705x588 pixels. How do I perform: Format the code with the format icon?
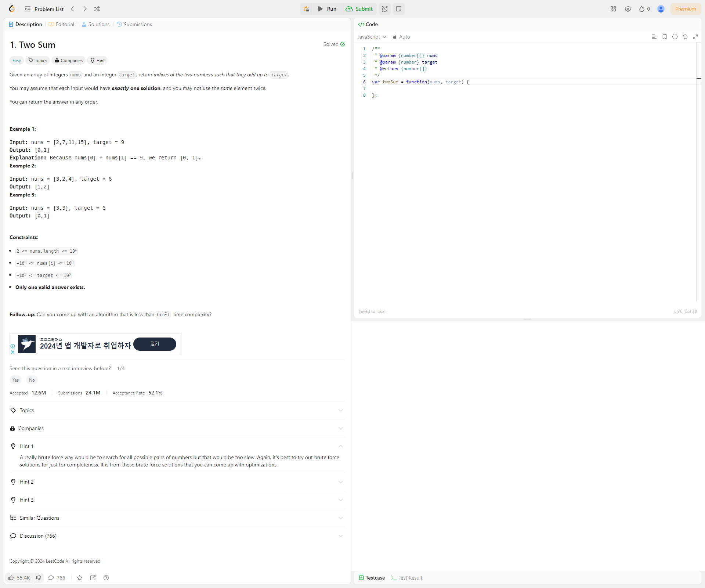(654, 37)
